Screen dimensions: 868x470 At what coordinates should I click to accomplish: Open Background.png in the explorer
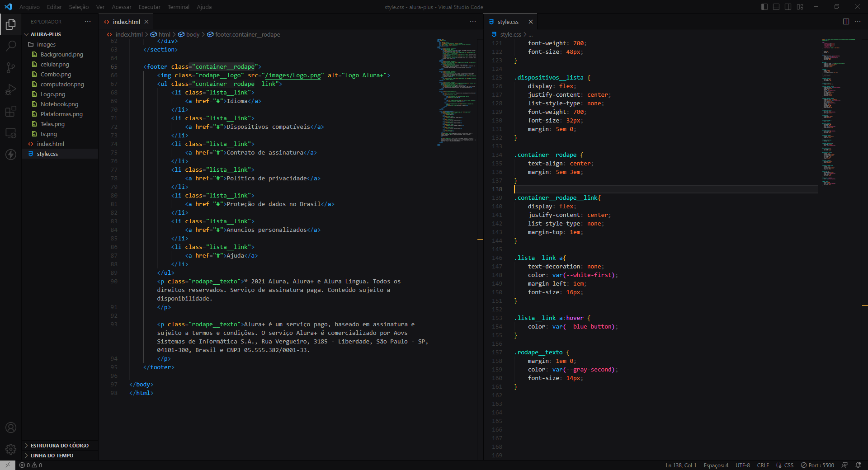coord(60,54)
